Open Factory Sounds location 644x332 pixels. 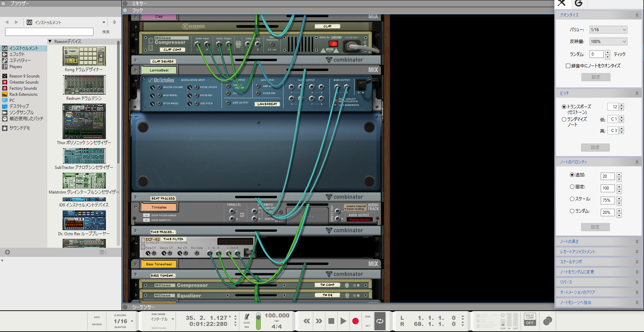coord(23,88)
